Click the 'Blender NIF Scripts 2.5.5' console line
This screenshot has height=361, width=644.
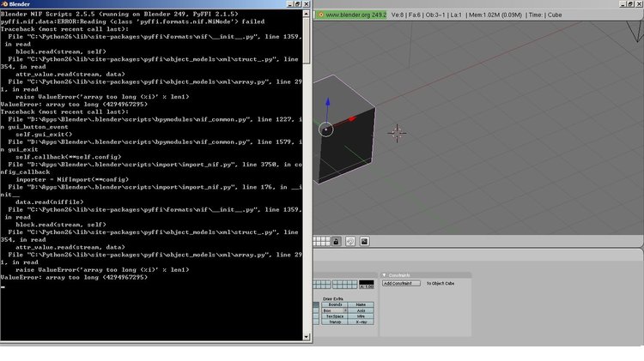(x=119, y=14)
